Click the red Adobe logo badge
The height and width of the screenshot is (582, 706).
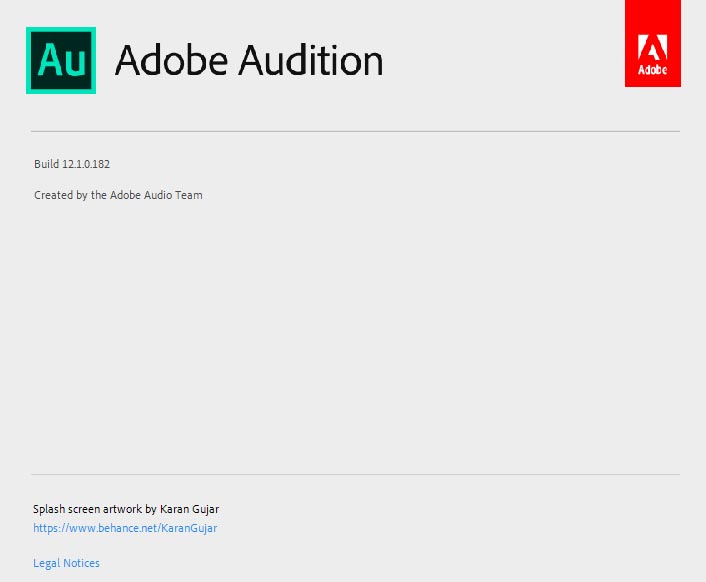pos(652,43)
